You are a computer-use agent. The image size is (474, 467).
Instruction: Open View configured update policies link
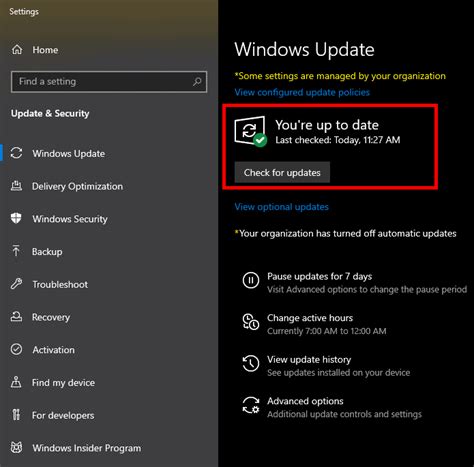302,92
